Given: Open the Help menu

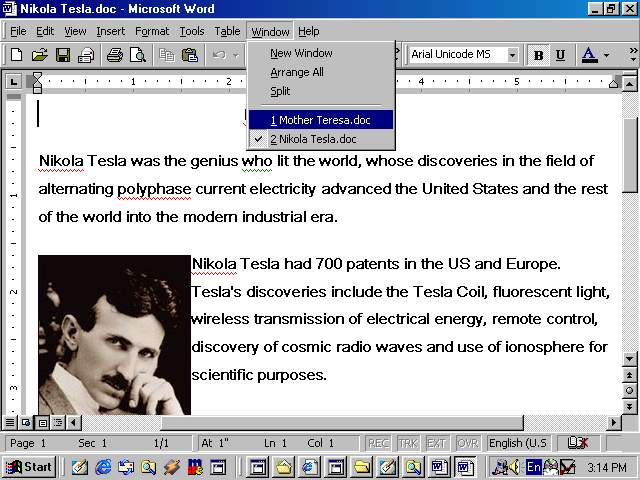Looking at the screenshot, I should coord(309,31).
